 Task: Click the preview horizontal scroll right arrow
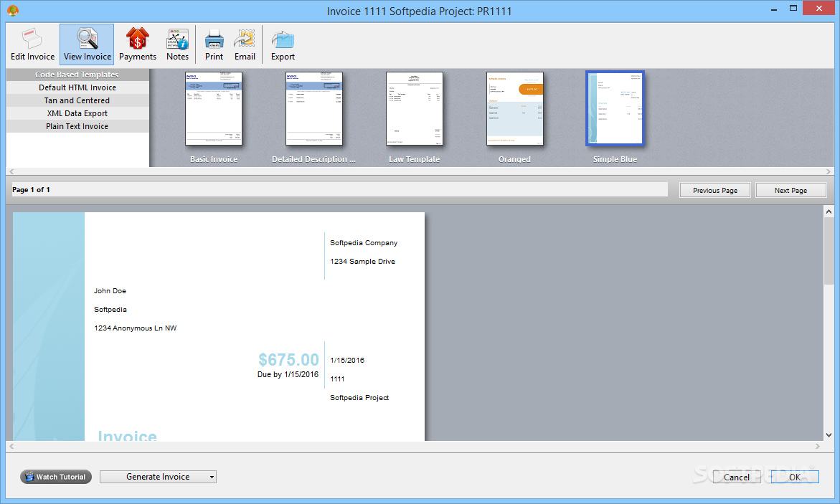coord(818,446)
